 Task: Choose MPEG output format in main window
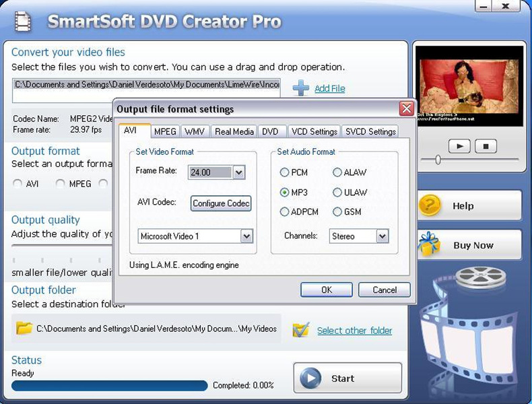[73, 184]
